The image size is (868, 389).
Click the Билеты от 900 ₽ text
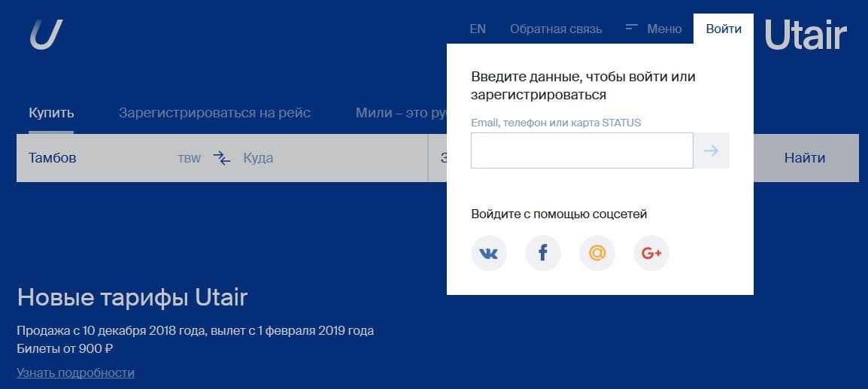[x=65, y=348]
